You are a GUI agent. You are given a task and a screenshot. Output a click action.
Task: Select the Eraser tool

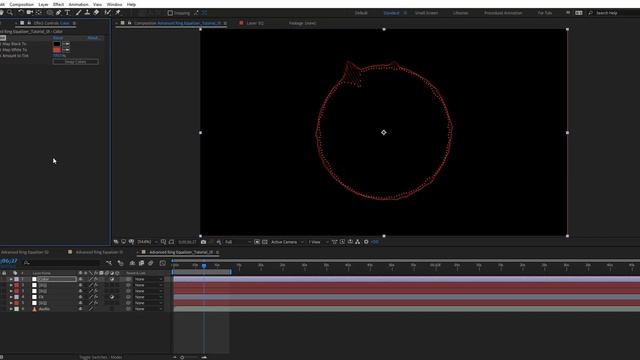(x=96, y=13)
